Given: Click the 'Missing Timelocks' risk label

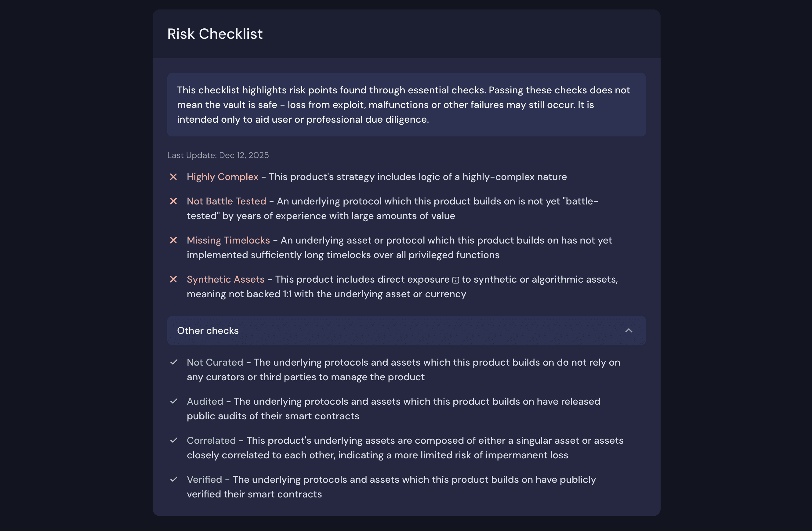Looking at the screenshot, I should (x=228, y=240).
